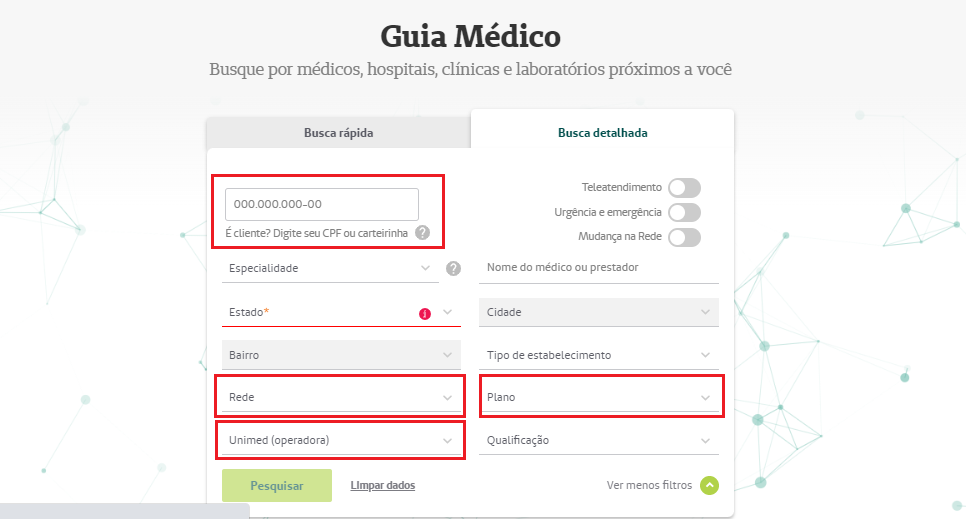966x528 pixels.
Task: Click the green arrow icon to collapse filters
Action: [x=709, y=485]
